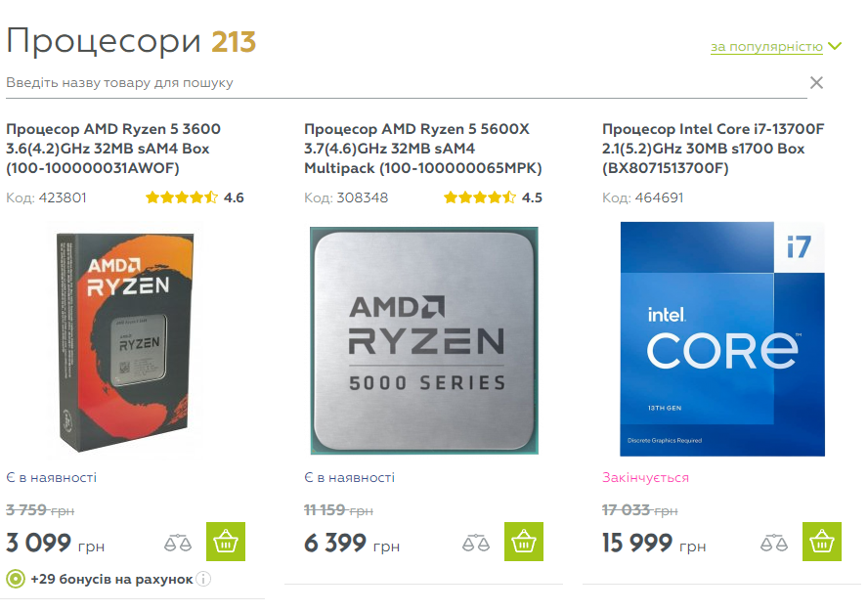Add Ryzen 5 5600X to cart
Image resolution: width=868 pixels, height=612 pixels.
click(524, 542)
